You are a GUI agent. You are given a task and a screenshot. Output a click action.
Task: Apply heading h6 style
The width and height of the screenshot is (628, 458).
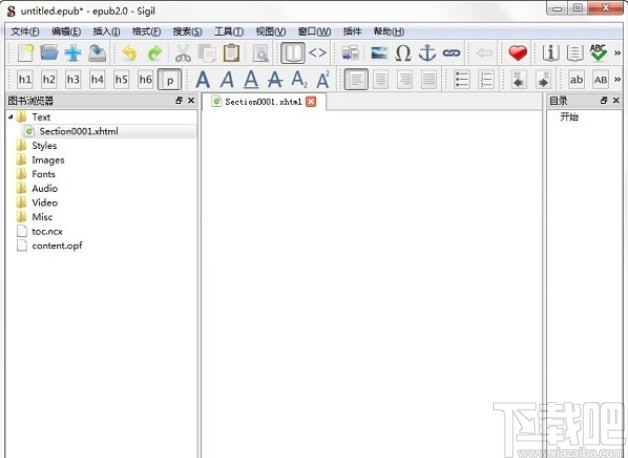click(x=145, y=79)
